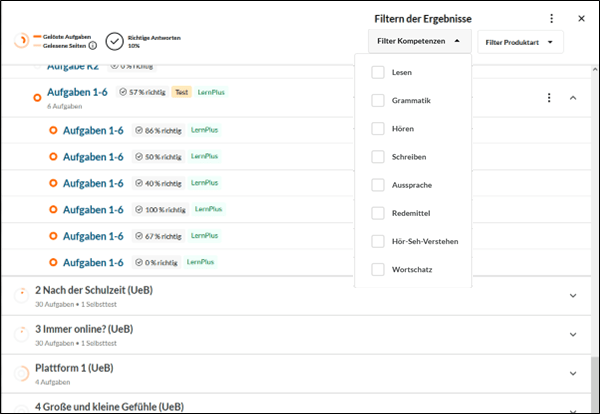Collapse the Filter Kompetenzen dropdown
This screenshot has width=600, height=414.
click(419, 41)
